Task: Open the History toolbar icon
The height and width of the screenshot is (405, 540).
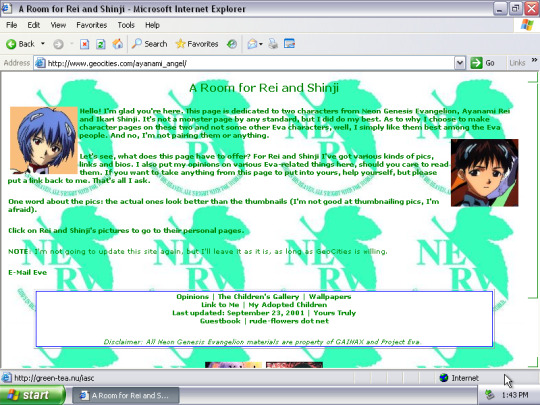Action: [x=232, y=44]
